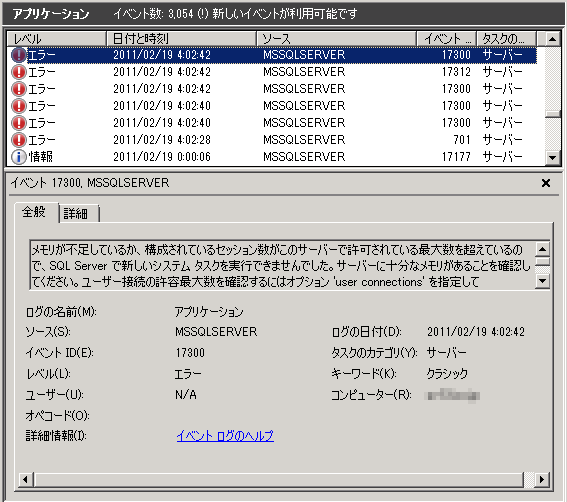
Task: Click inside the event description text box
Action: 282,265
